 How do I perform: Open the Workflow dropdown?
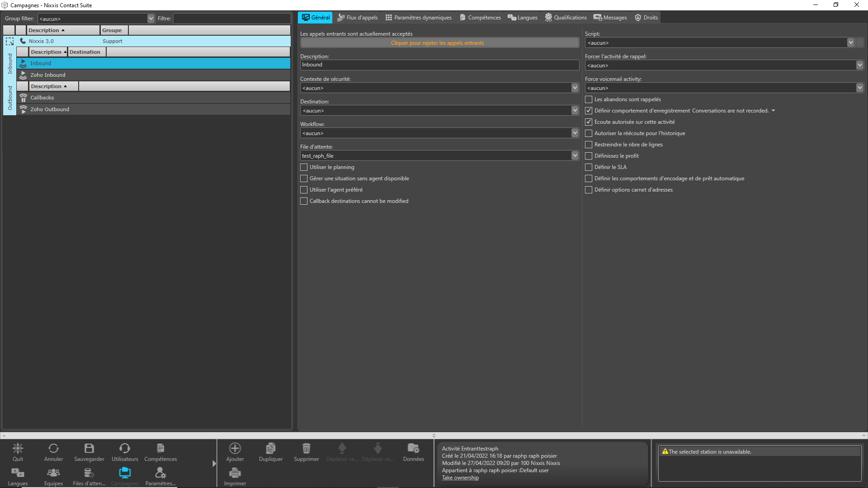pos(575,133)
